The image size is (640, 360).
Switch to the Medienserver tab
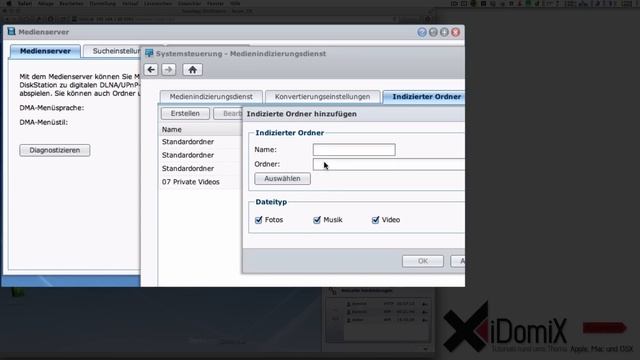point(45,51)
